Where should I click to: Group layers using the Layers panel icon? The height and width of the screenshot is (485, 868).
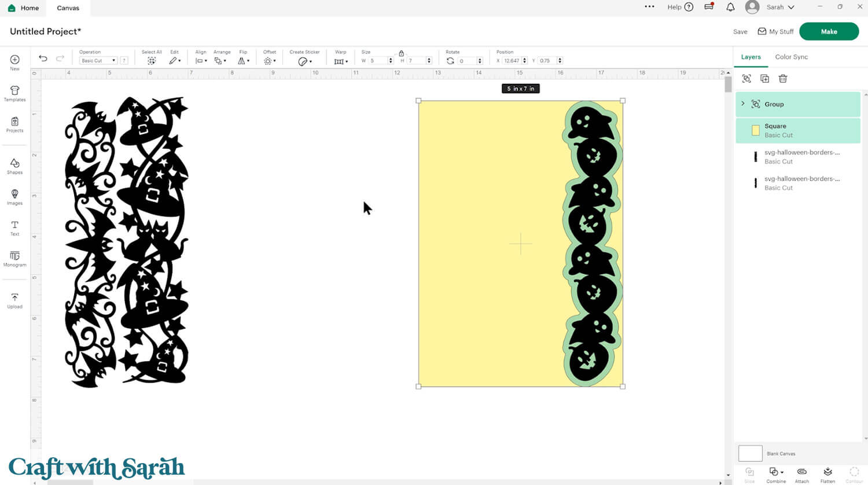click(746, 79)
